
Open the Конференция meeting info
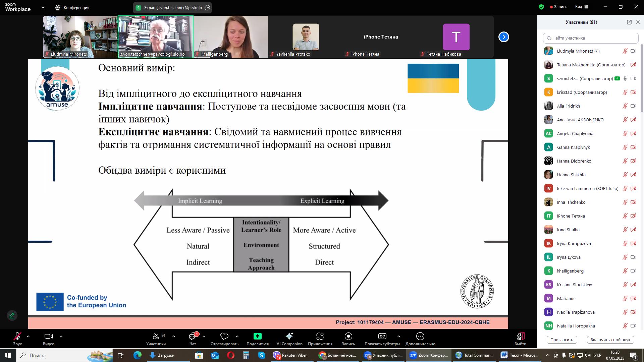tap(72, 7)
